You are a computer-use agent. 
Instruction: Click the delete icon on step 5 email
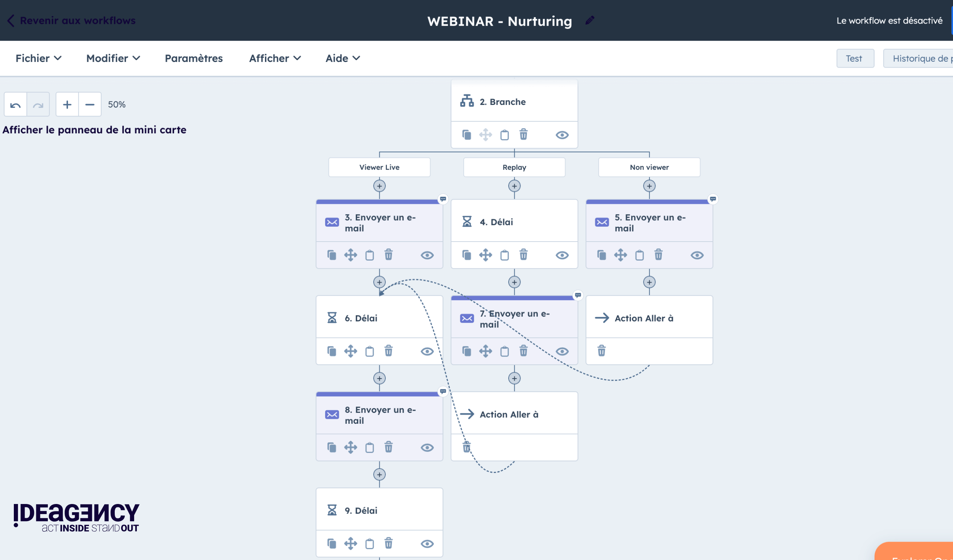coord(658,255)
